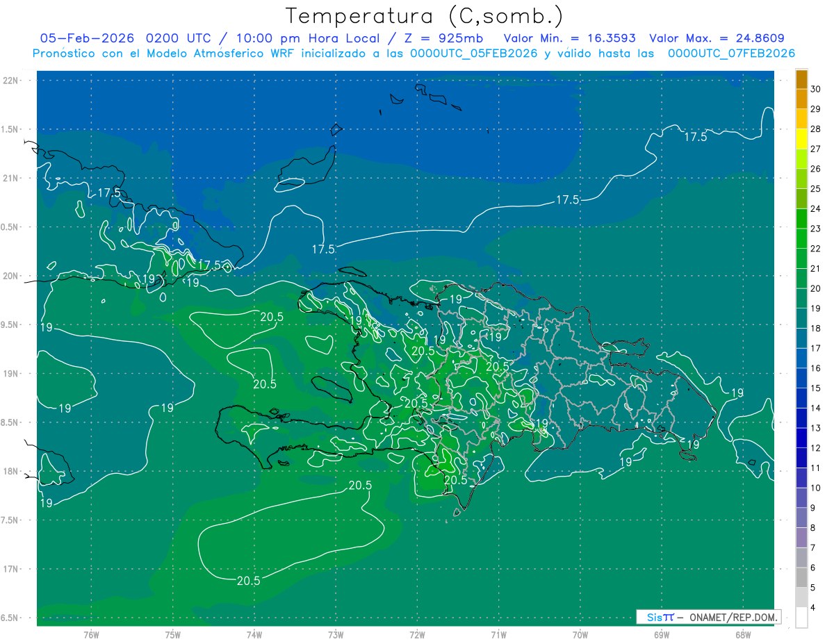Click the "0000UTC_05FEB2026" initialization timestamp
This screenshot has width=834, height=644.
(473, 53)
